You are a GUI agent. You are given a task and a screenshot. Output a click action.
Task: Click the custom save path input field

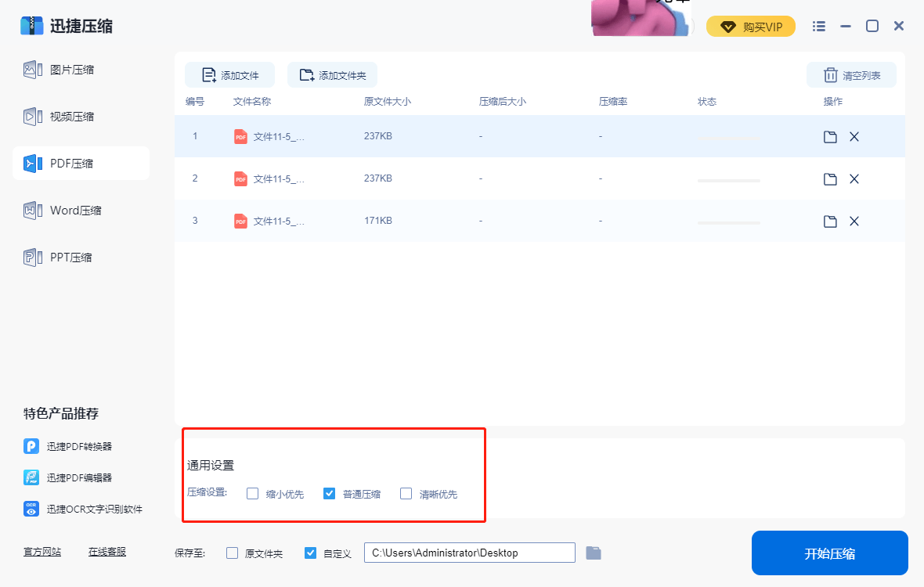[469, 553]
